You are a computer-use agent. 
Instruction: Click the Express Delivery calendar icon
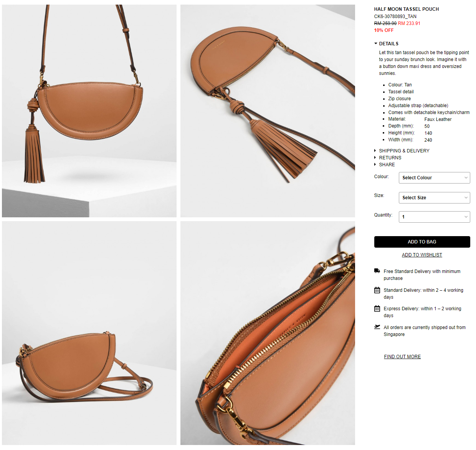tap(377, 309)
